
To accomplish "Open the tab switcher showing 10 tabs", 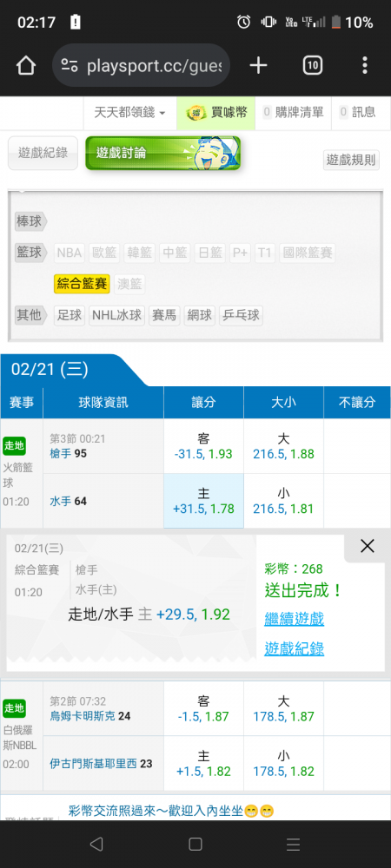I will point(312,65).
